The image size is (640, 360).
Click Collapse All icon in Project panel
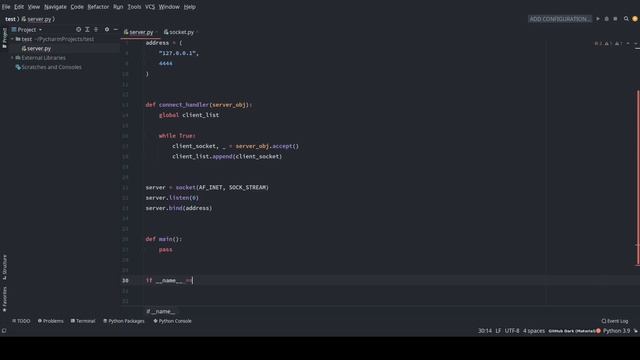click(96, 29)
